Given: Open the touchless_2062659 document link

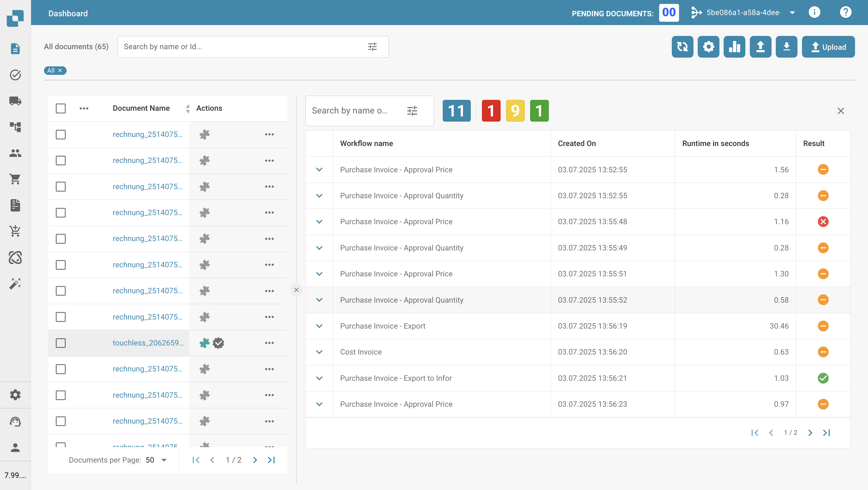Looking at the screenshot, I should tap(148, 343).
